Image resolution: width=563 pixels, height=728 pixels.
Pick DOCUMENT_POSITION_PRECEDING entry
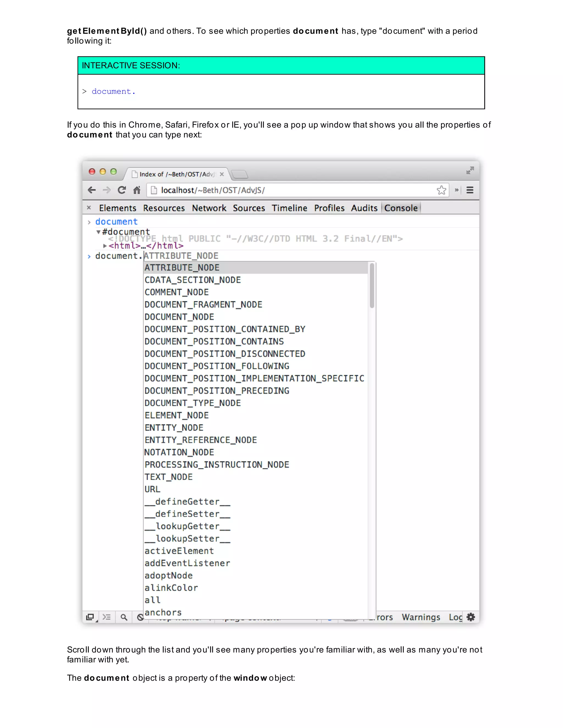coord(256,391)
